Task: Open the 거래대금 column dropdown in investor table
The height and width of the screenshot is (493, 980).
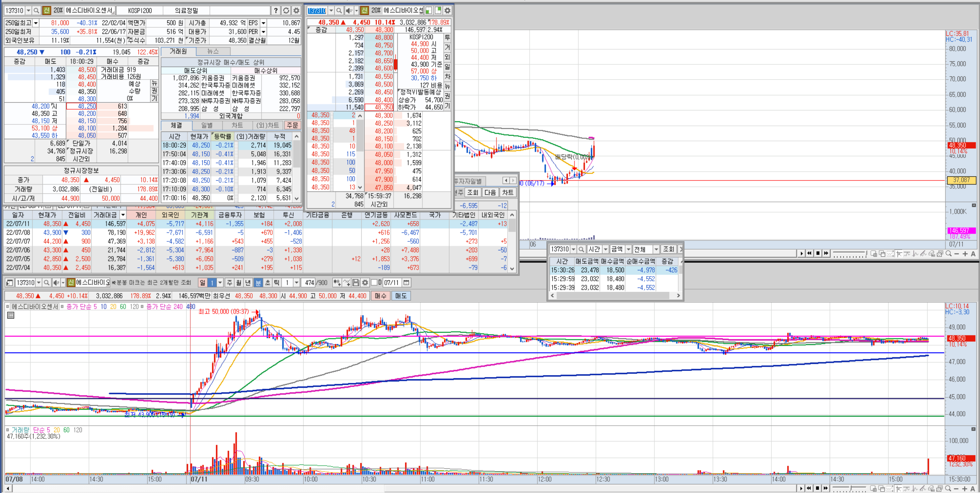Action: coord(123,215)
